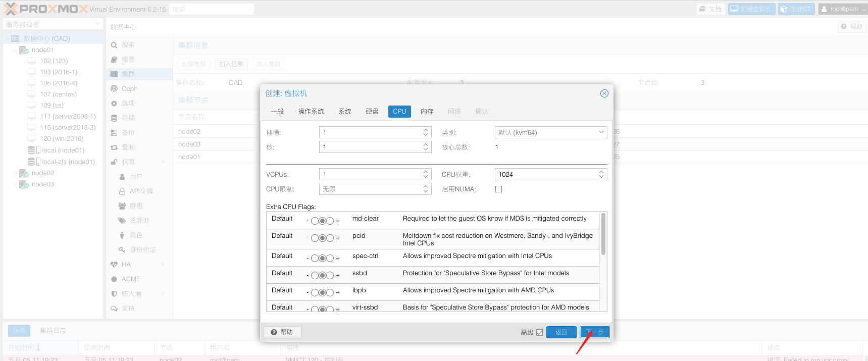
Task: Adjust the 插槽 sockets spinner
Action: 426,132
